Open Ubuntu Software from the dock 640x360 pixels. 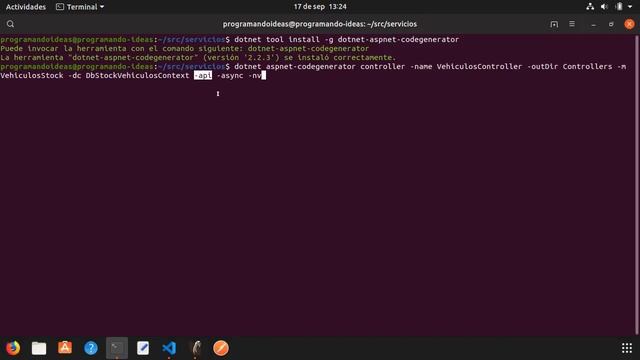pyautogui.click(x=65, y=348)
